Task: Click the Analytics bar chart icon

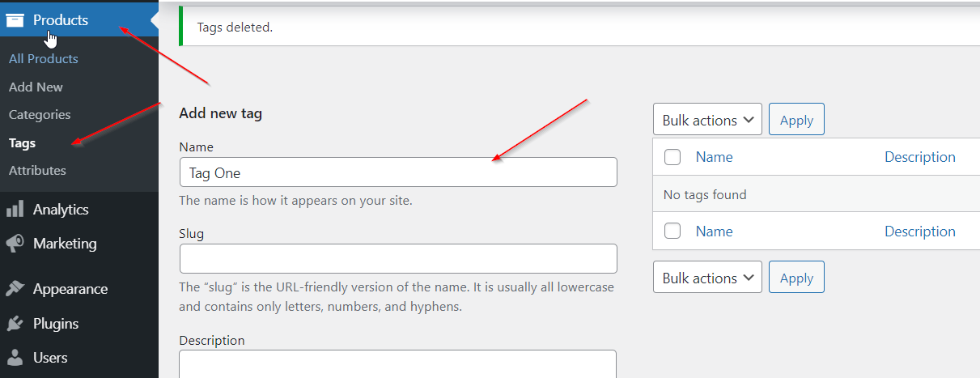Action: point(15,210)
